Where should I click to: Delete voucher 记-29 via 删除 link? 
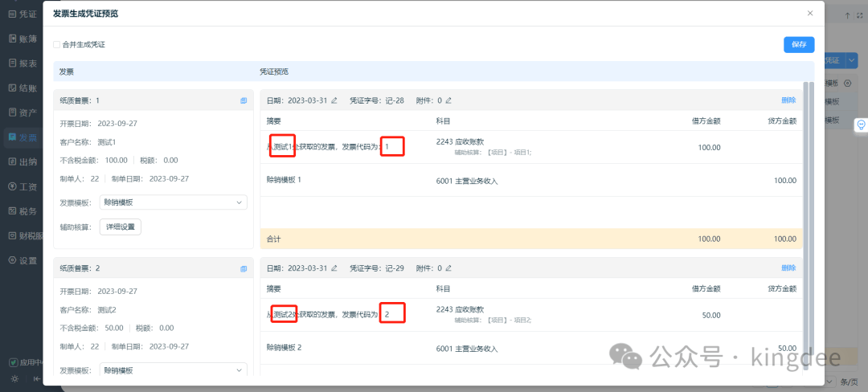[788, 268]
